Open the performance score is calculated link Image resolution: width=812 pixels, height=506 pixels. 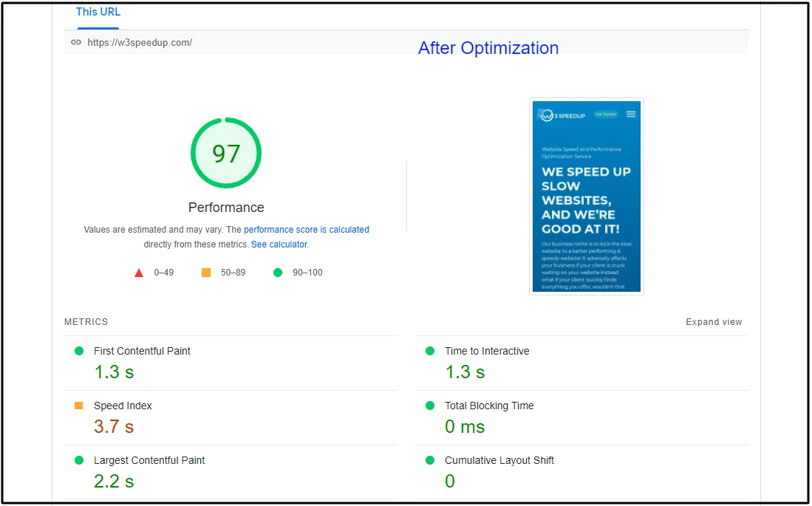coord(307,230)
